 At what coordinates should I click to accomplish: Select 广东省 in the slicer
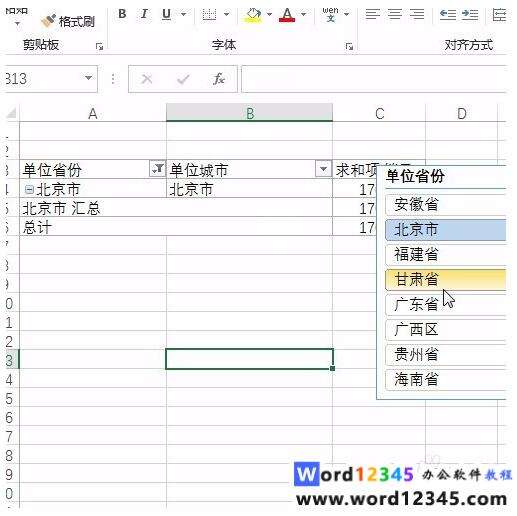click(x=446, y=304)
